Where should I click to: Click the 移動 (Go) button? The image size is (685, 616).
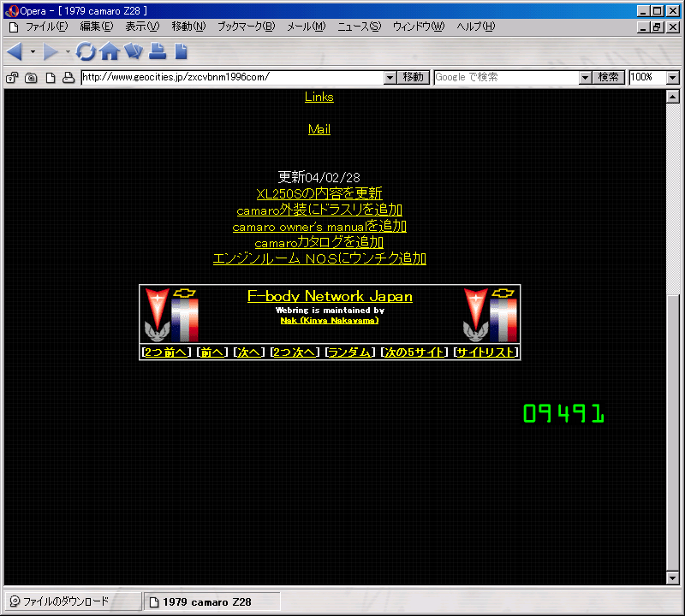coord(414,77)
